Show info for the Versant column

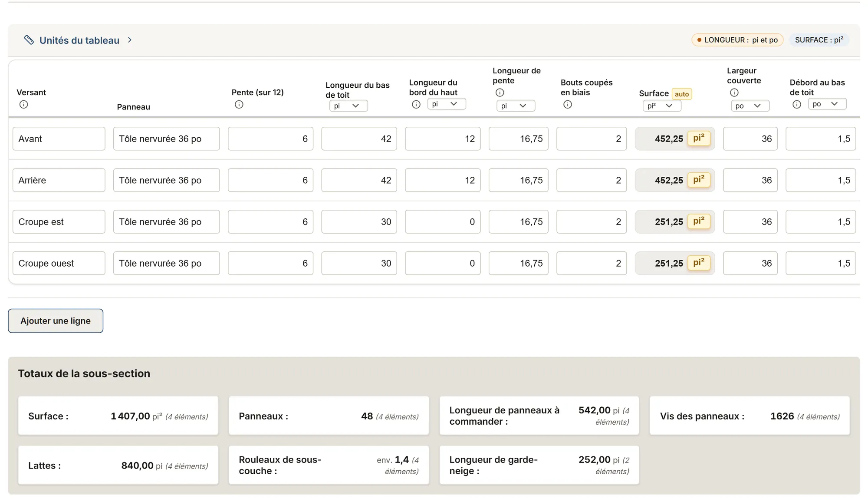(24, 104)
